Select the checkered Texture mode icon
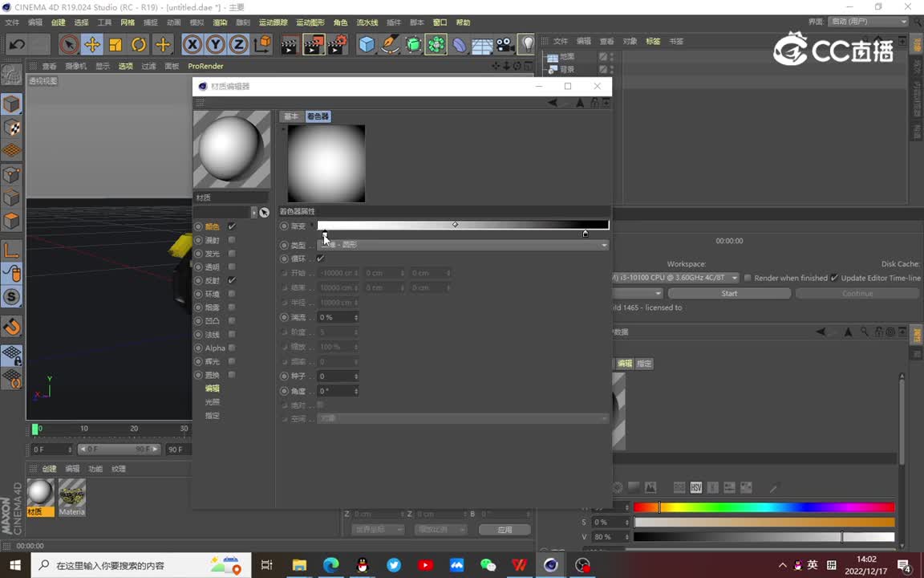This screenshot has width=924, height=578. click(12, 128)
